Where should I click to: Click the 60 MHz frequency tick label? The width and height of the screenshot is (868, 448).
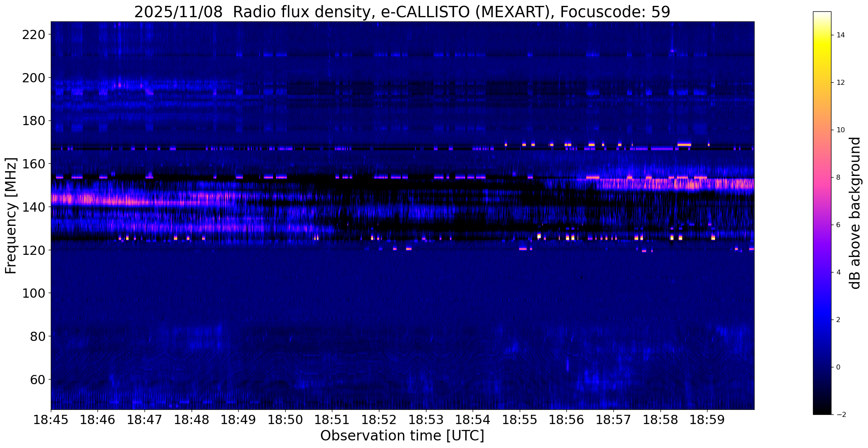tap(38, 379)
